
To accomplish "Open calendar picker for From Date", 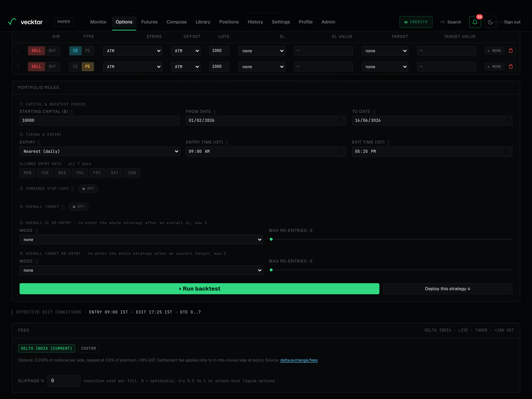I will (341, 120).
